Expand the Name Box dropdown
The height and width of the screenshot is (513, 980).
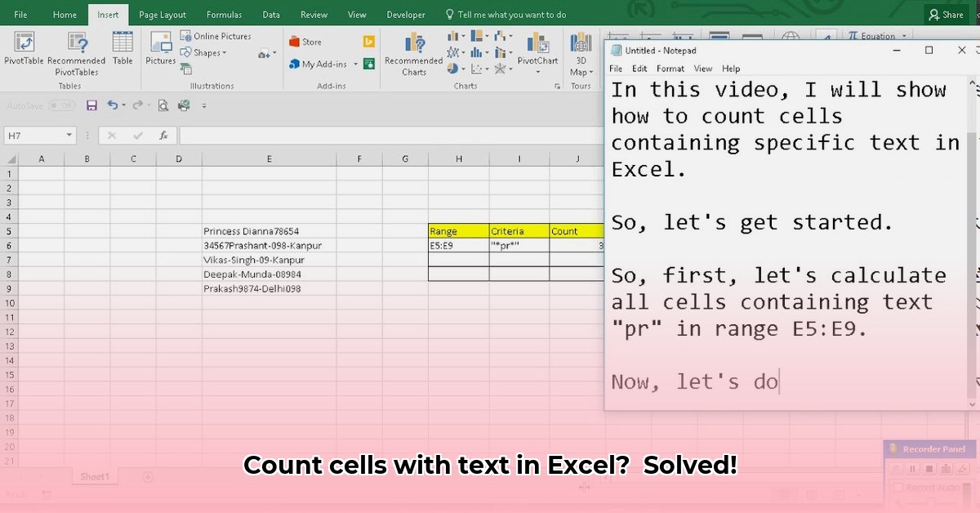click(x=69, y=136)
